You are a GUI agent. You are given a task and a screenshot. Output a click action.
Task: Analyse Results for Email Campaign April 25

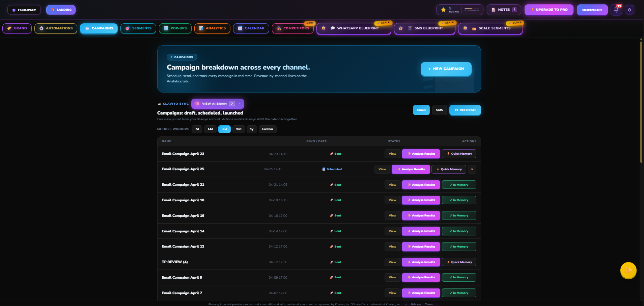(411, 169)
